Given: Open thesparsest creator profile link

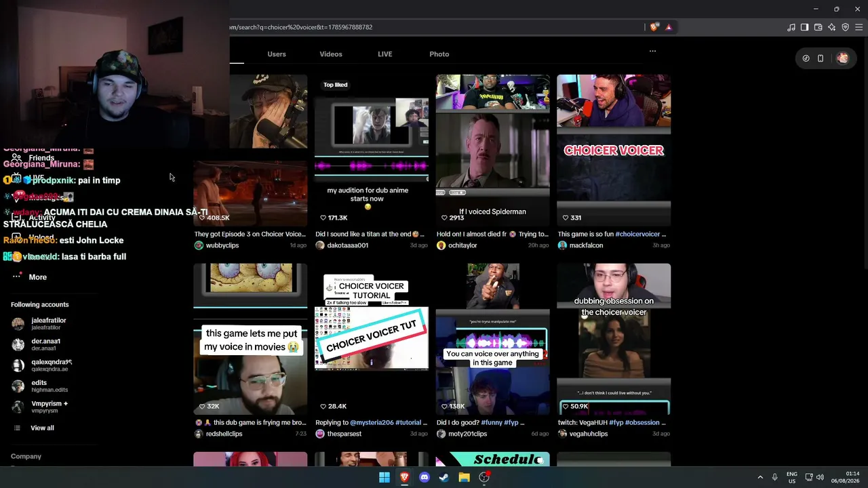Looking at the screenshot, I should pos(344,434).
